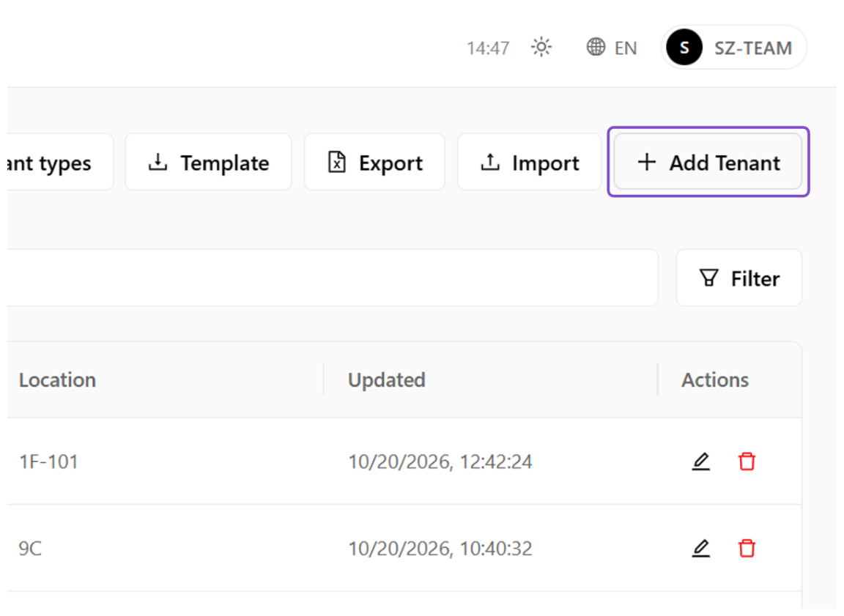Click the 14:47 clock display
The image size is (844, 616).
488,48
